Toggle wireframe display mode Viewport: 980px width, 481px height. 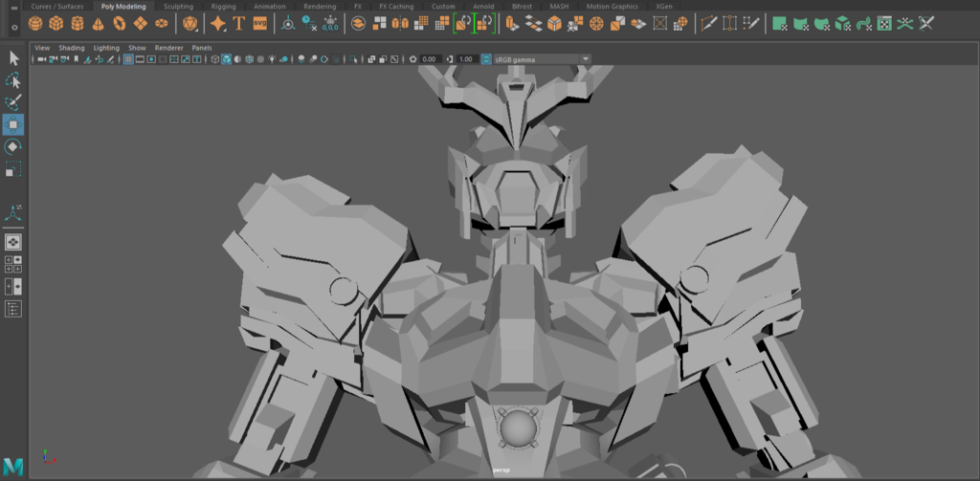[215, 59]
